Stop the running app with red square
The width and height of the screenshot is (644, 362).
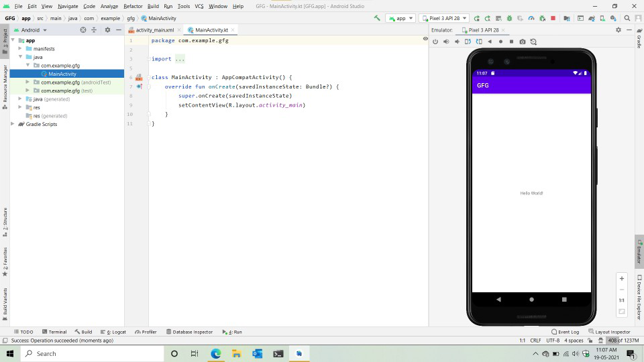click(x=553, y=18)
